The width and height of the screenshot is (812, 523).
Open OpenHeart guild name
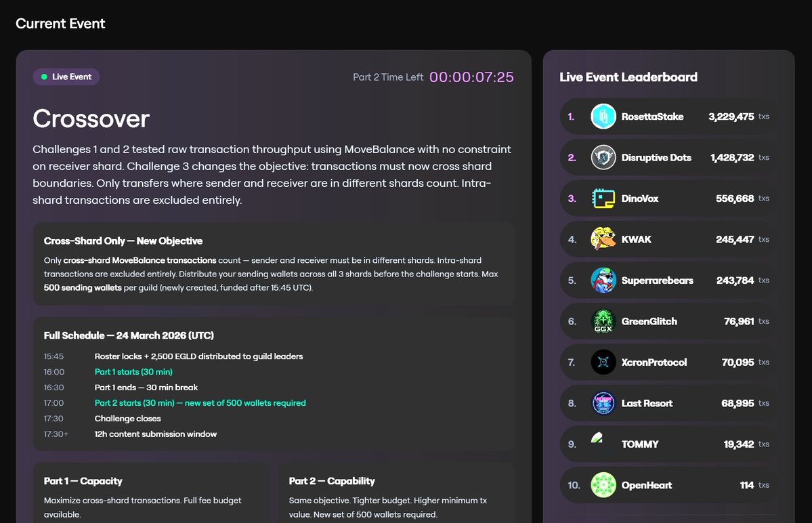(647, 485)
